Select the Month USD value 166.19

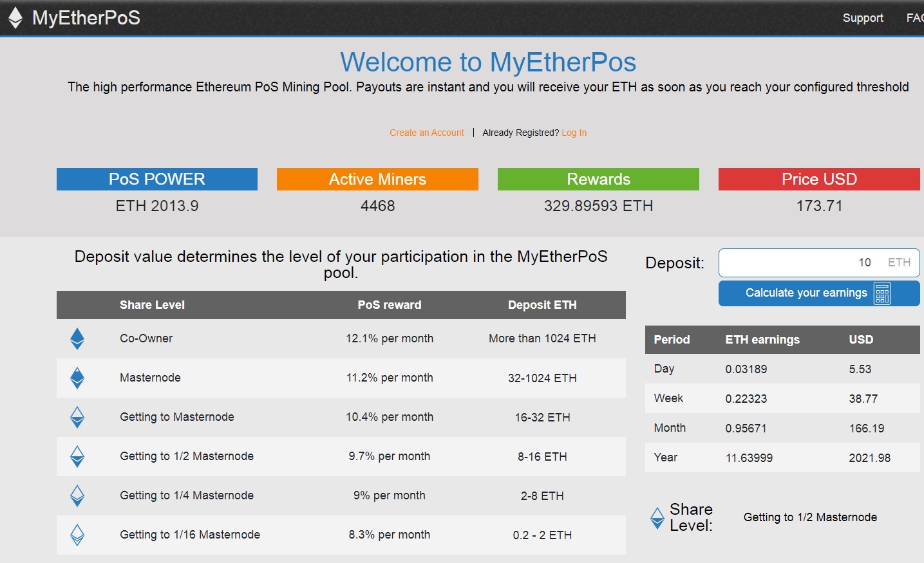[x=866, y=429]
